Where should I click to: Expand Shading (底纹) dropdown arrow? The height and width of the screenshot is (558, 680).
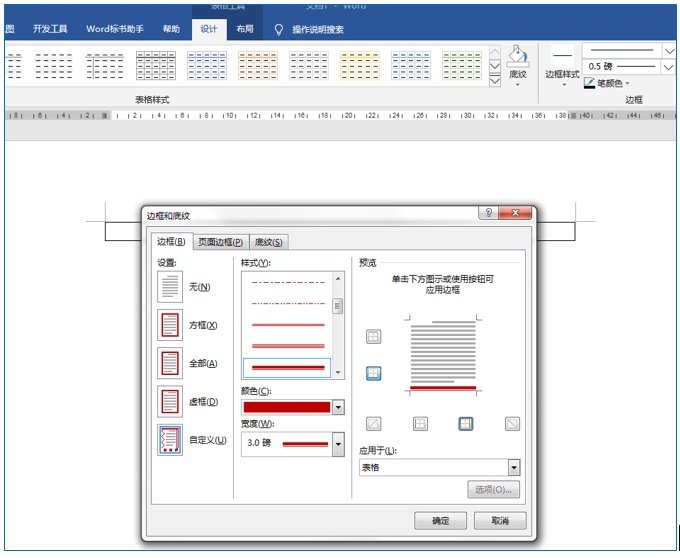[x=518, y=85]
